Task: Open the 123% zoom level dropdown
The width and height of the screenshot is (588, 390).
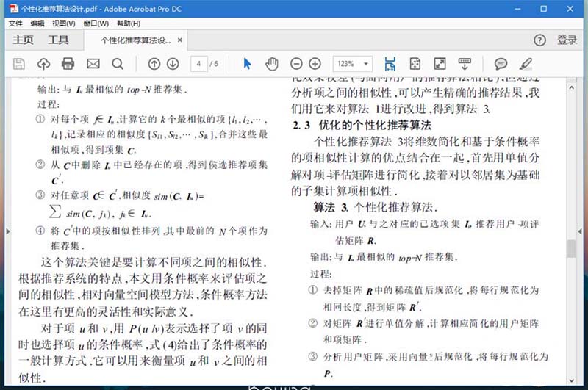Action: (x=353, y=64)
